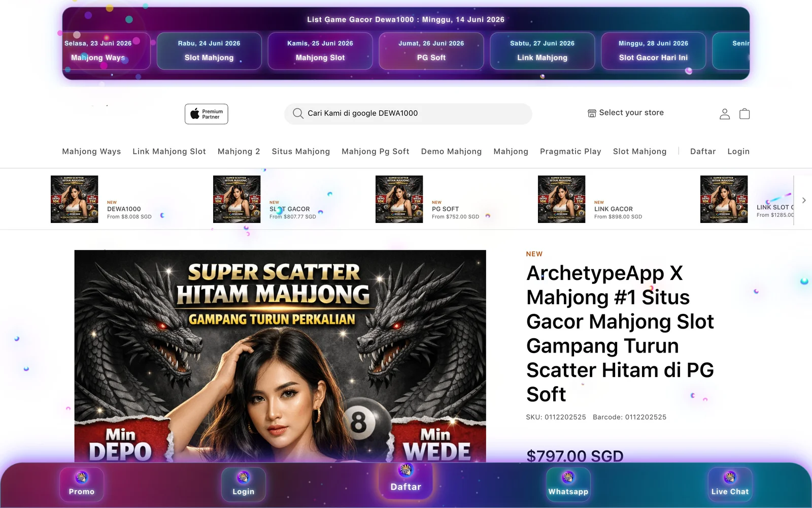Open Mahjong Pg Soft menu item
Screen dimensions: 812x508
click(x=376, y=151)
